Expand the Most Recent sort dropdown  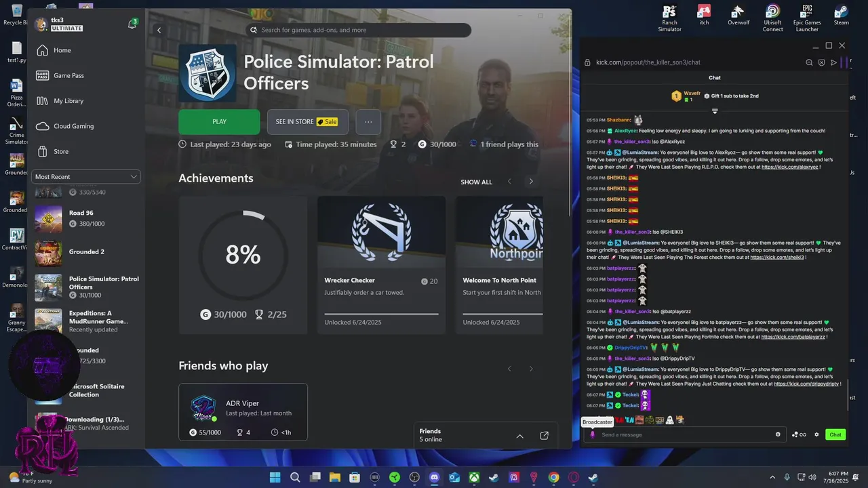86,177
